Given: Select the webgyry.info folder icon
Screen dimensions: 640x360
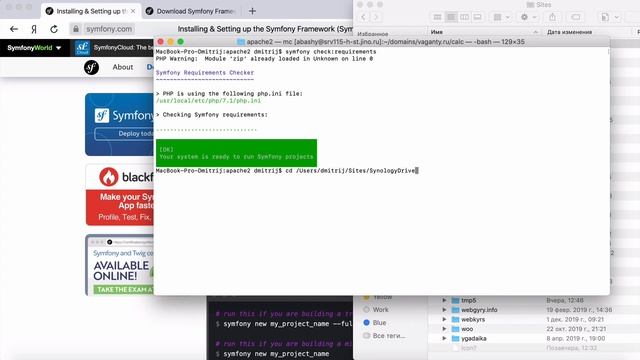Looking at the screenshot, I should [456, 310].
